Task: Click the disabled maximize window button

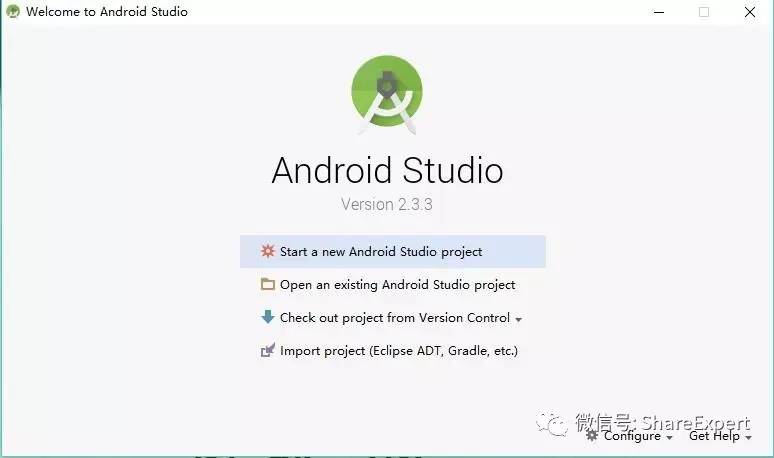Action: point(704,12)
